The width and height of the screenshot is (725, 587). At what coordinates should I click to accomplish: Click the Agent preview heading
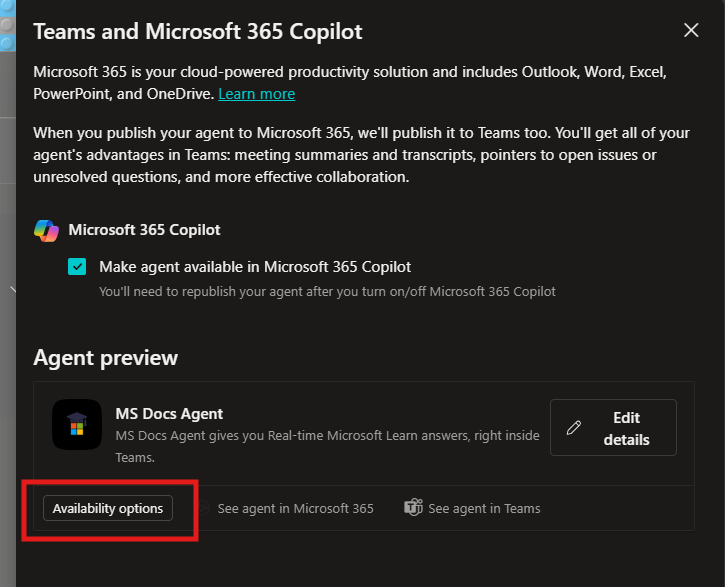(106, 357)
